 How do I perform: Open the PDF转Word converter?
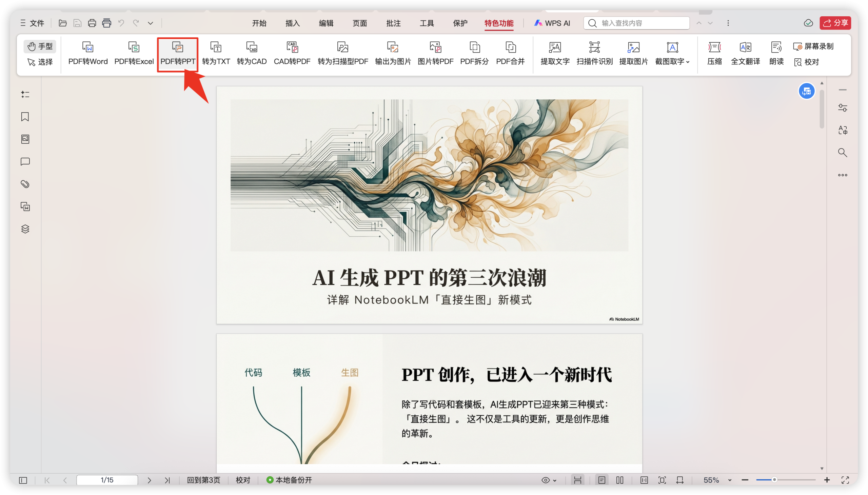coord(87,54)
